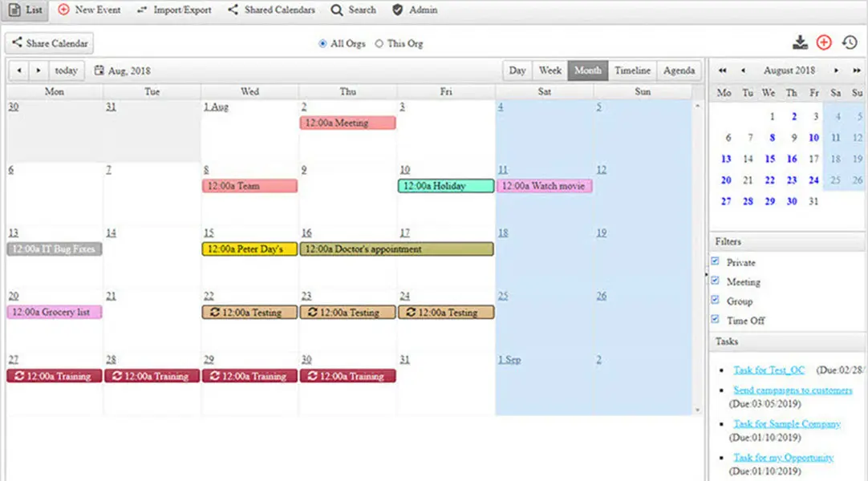Screen dimensions: 868x481
Task: Switch to the Week view tab
Action: point(550,71)
